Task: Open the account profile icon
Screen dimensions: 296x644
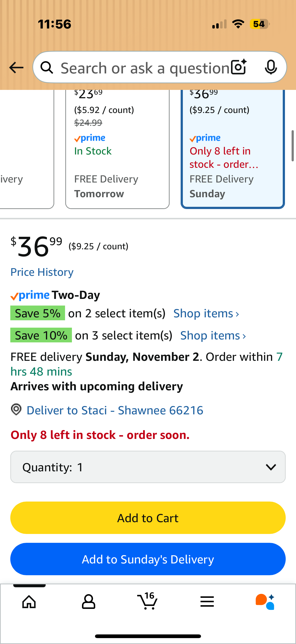Action: (x=88, y=602)
